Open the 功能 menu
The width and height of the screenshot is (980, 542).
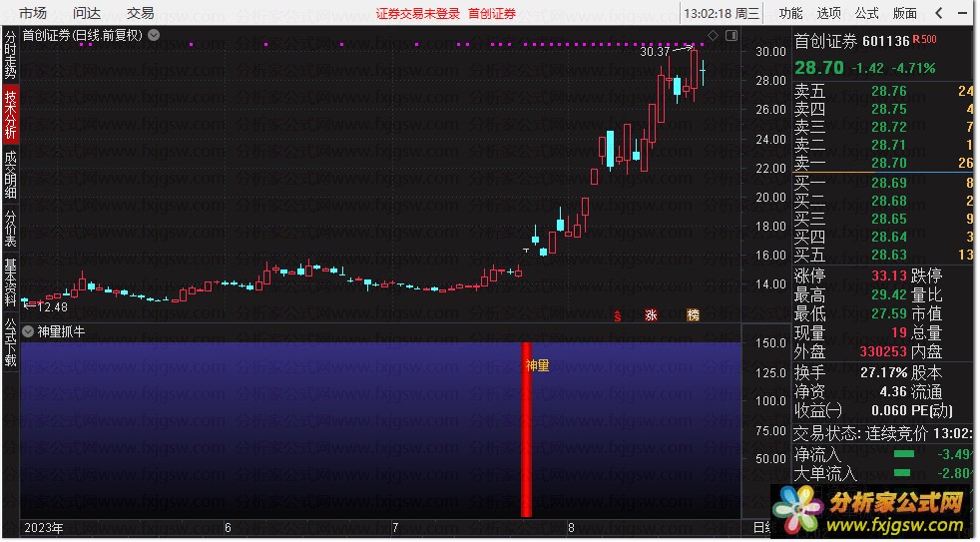tap(790, 13)
